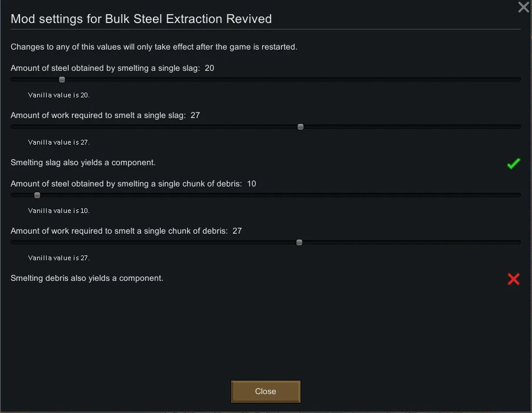Click far right end of debris work slider track

518,242
